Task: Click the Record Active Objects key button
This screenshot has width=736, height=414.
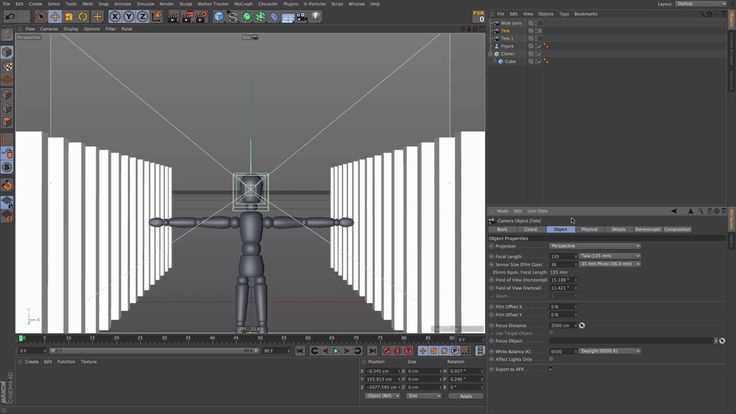Action: pyautogui.click(x=387, y=350)
